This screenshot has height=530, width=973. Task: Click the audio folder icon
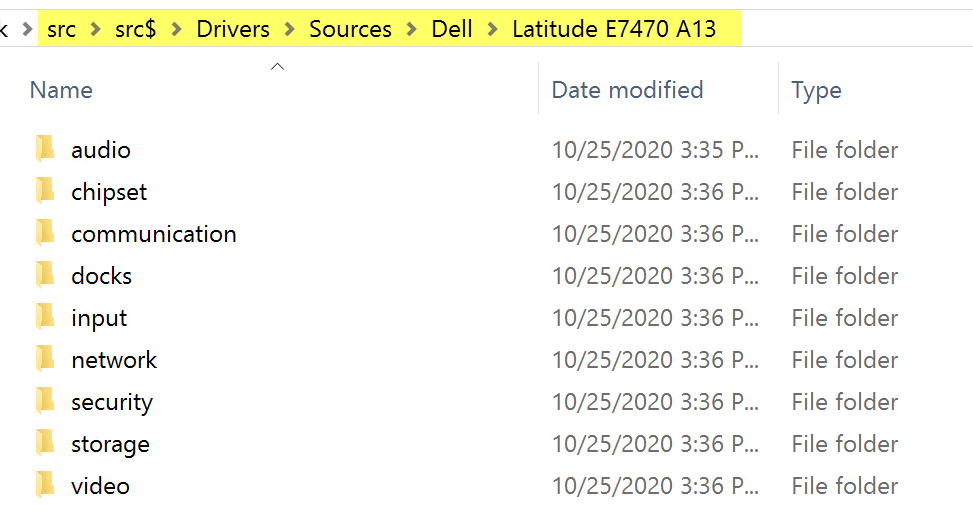pos(45,150)
